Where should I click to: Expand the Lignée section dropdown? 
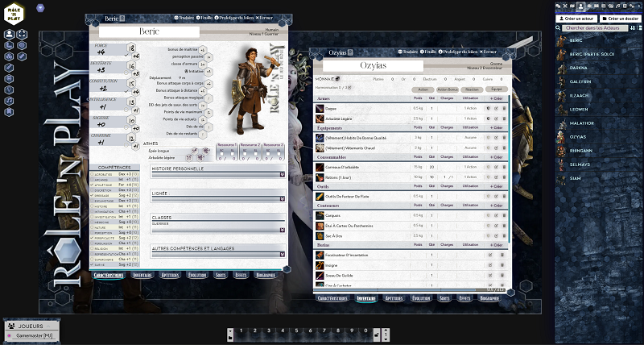coord(283,198)
